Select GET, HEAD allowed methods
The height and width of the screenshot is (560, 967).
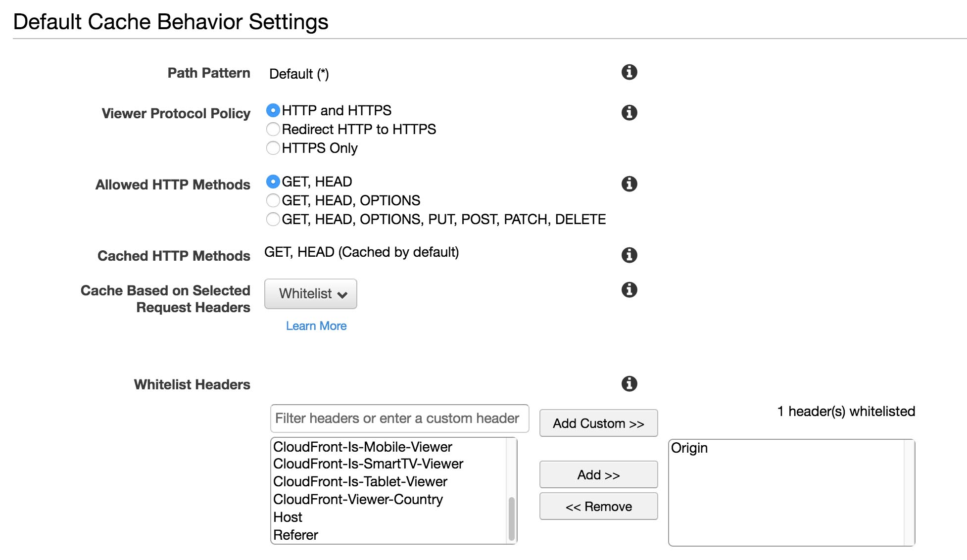(x=273, y=182)
